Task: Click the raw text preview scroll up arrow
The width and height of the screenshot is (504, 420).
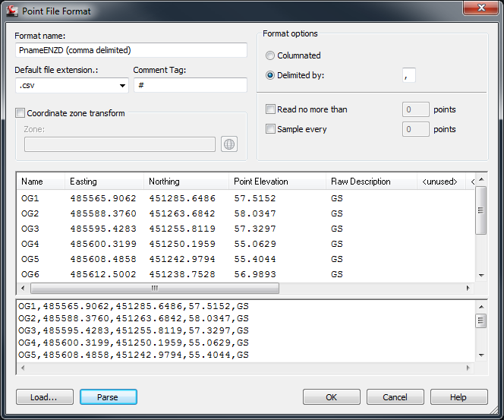Action: (481, 307)
